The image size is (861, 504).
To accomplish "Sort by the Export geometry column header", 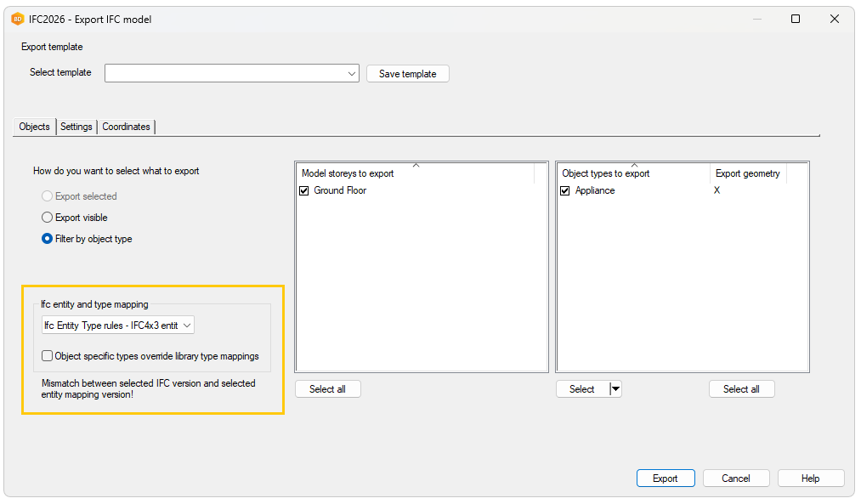I will point(747,173).
